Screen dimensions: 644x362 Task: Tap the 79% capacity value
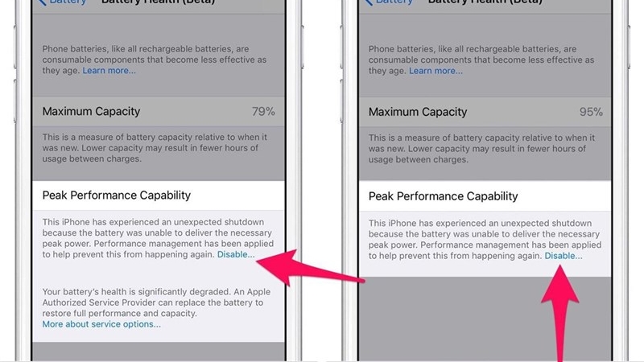(x=263, y=111)
